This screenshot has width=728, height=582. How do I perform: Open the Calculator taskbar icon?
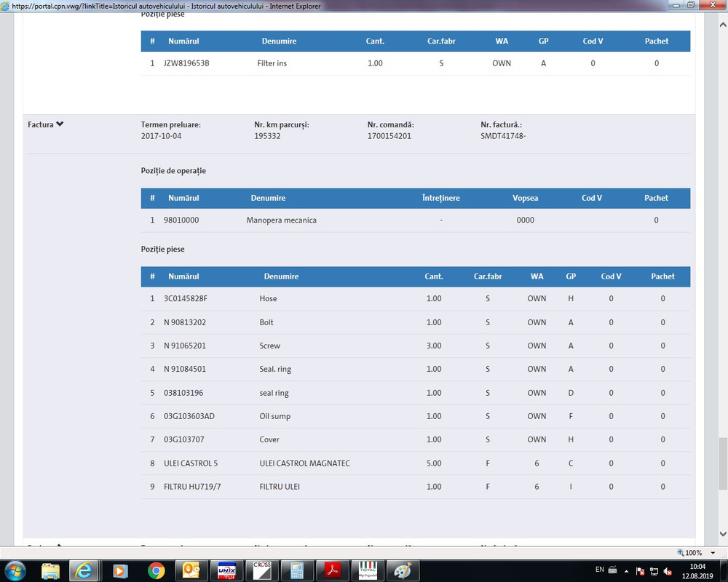(x=297, y=571)
